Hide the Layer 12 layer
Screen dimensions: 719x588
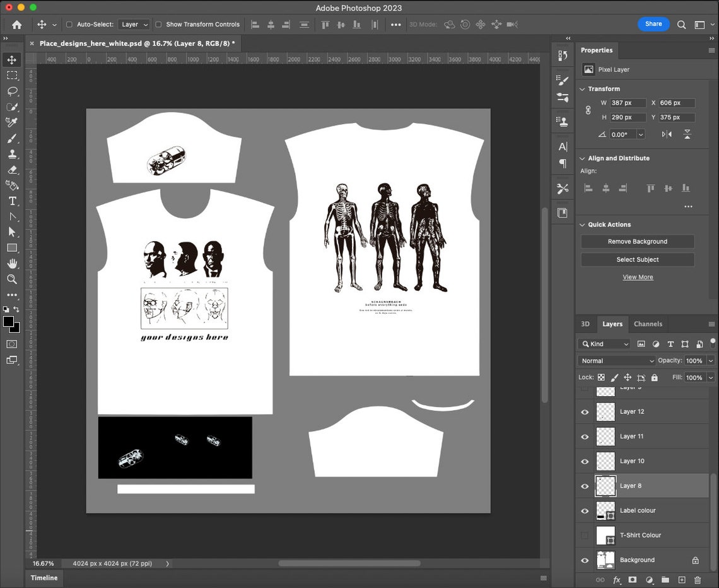pyautogui.click(x=585, y=411)
